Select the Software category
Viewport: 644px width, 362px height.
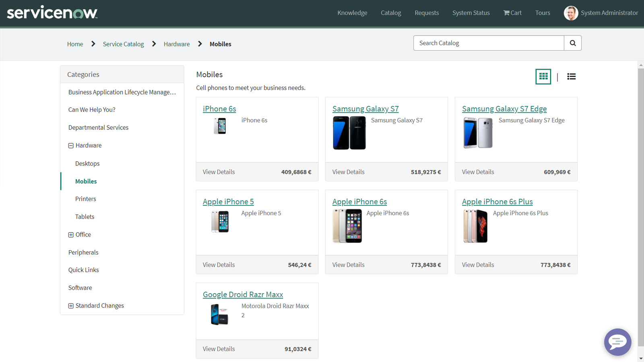[80, 288]
